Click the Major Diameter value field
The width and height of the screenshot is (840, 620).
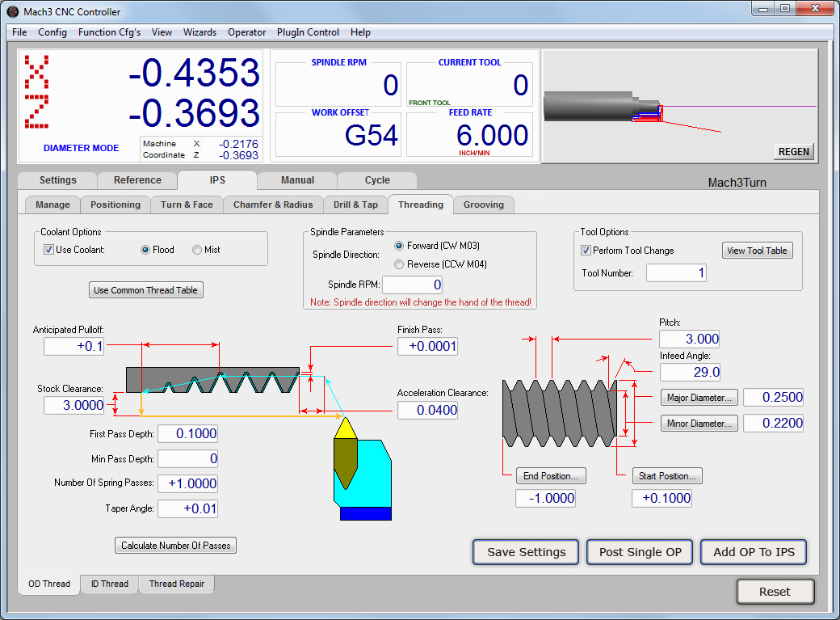[774, 398]
